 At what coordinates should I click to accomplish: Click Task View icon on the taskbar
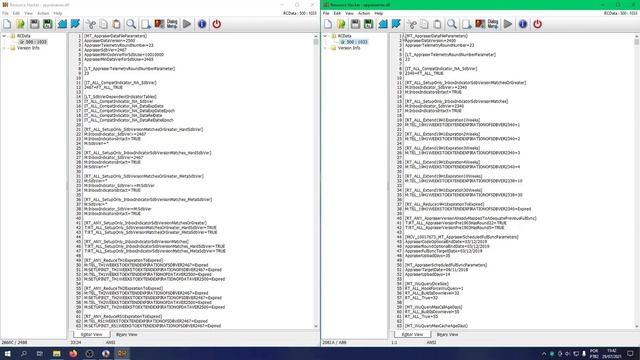click(x=40, y=353)
